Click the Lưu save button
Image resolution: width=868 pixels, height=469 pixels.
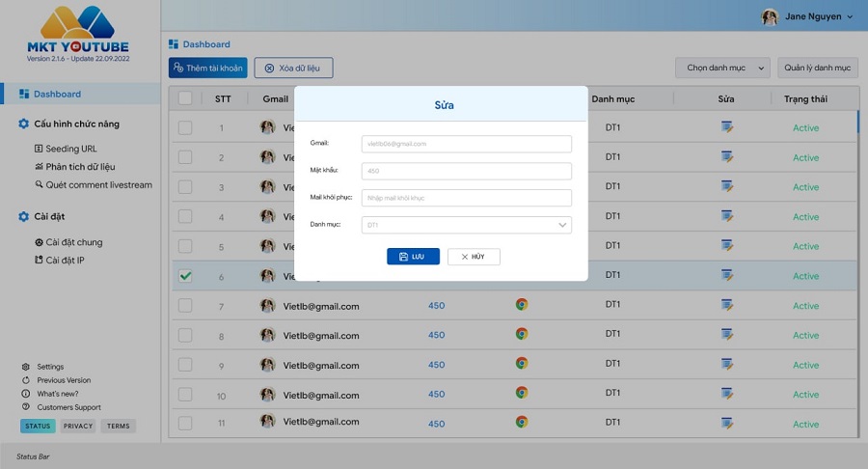click(413, 257)
